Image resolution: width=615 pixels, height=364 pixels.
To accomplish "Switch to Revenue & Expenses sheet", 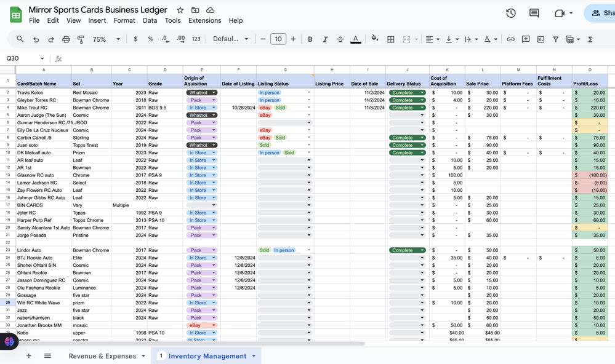I will click(x=102, y=356).
